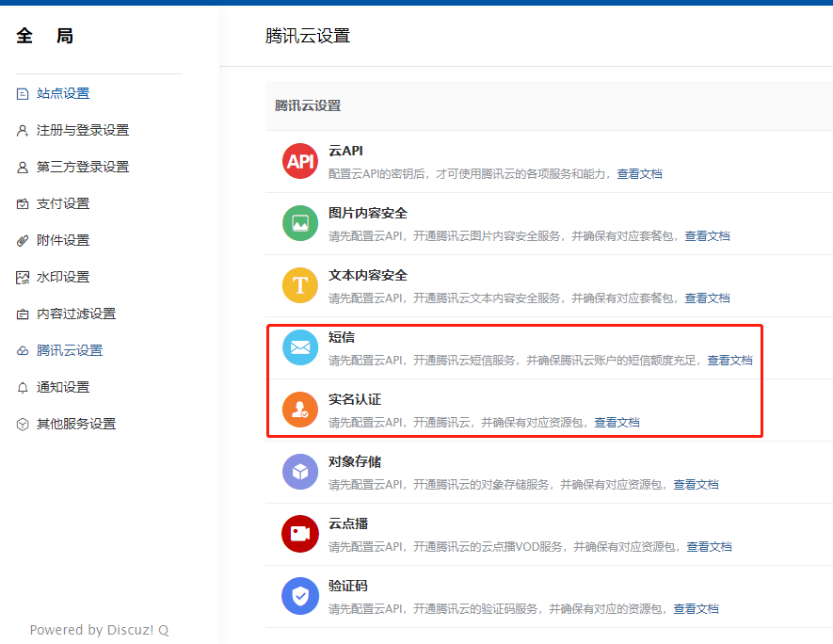The width and height of the screenshot is (833, 644).
Task: Open 查看文档 link for 验证码
Action: pos(696,608)
